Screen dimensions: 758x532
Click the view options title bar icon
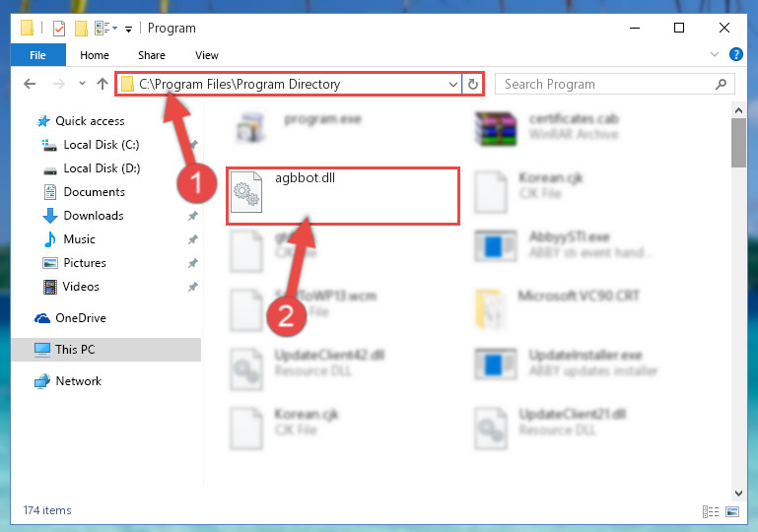coord(103,28)
